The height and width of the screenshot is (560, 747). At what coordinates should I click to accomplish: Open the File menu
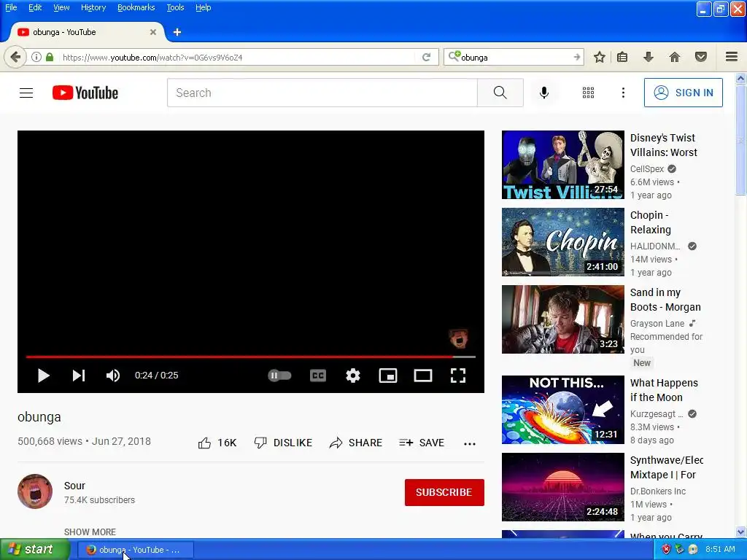pyautogui.click(x=11, y=7)
